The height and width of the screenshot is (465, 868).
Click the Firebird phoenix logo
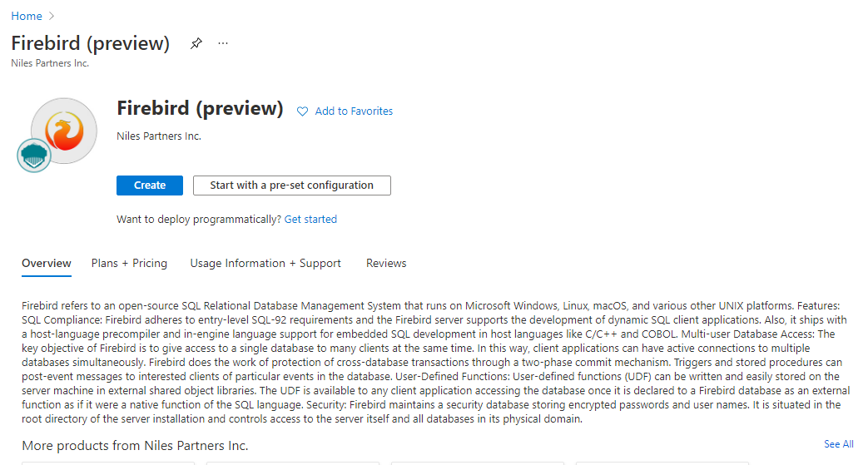click(x=63, y=131)
